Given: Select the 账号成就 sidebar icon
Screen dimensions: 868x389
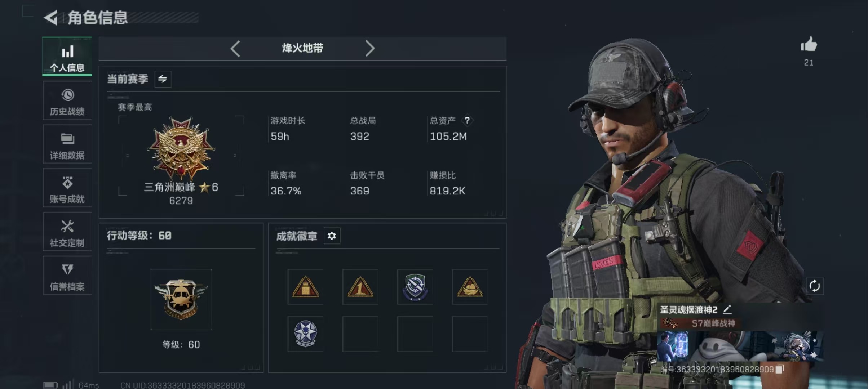Looking at the screenshot, I should click(67, 188).
